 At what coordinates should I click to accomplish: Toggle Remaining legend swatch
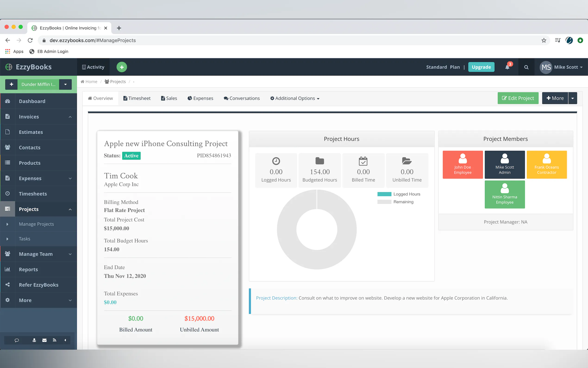click(384, 202)
